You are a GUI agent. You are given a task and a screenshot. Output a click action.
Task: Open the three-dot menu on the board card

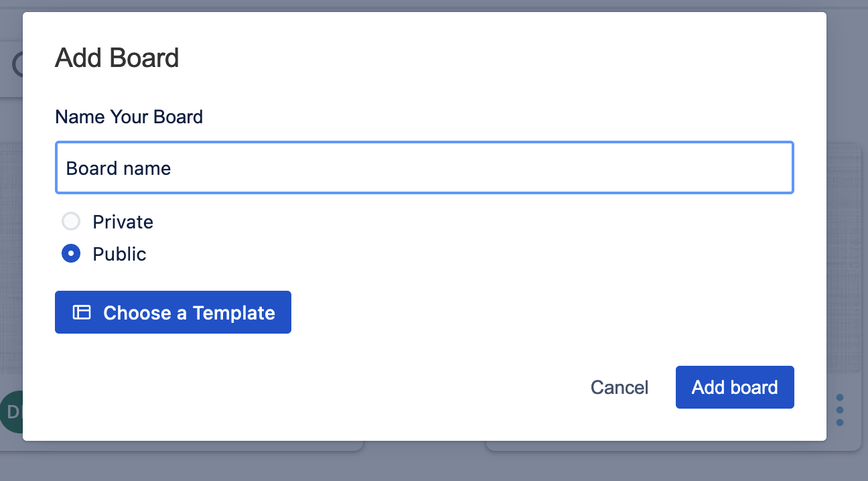(x=840, y=409)
